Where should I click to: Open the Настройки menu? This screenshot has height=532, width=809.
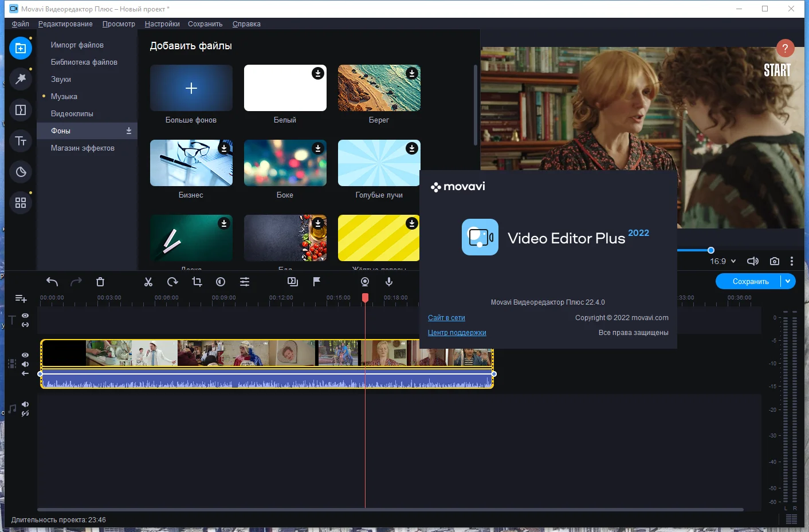[x=162, y=24]
